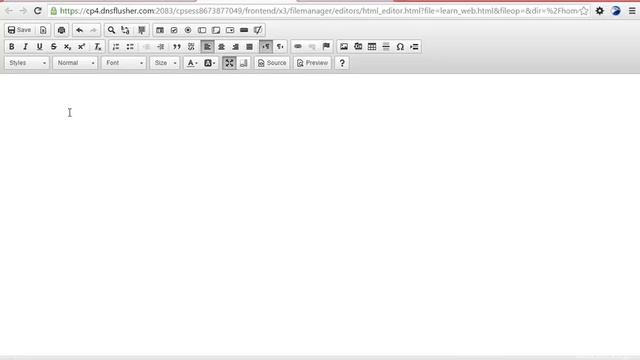Open the Font dropdown

(124, 63)
